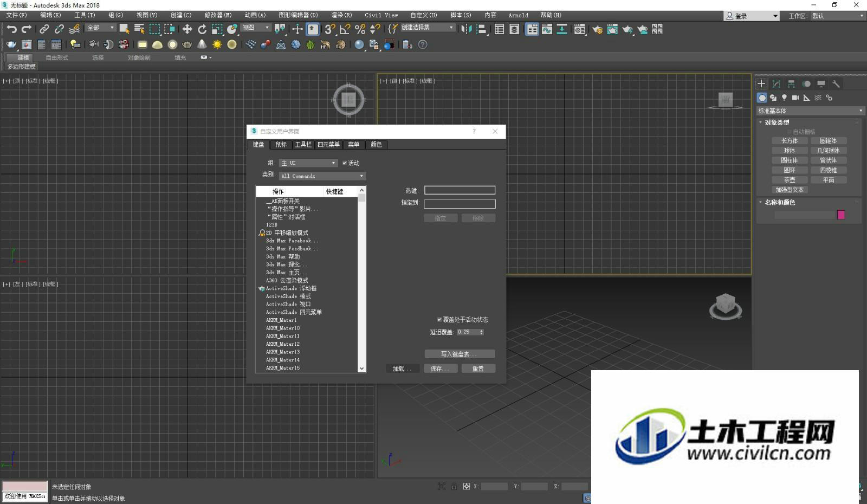Select the Rectangular Selection Region tool

pos(154,29)
